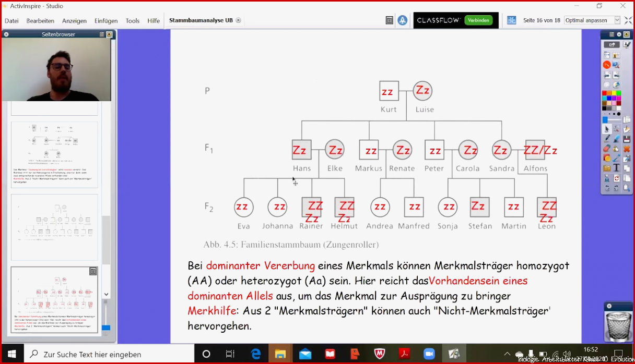Click the red Delete X icon in toolbox
Image resolution: width=635 pixels, height=364 pixels.
tap(627, 149)
